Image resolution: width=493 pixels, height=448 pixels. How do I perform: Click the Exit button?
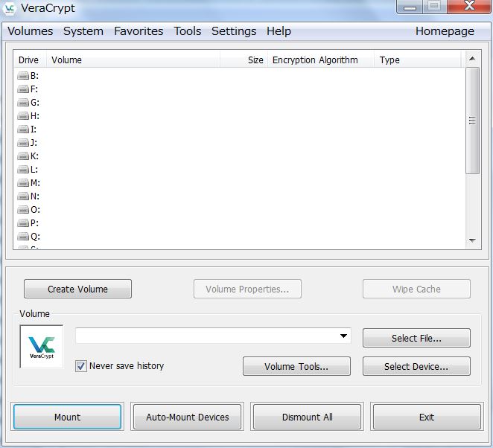point(427,417)
